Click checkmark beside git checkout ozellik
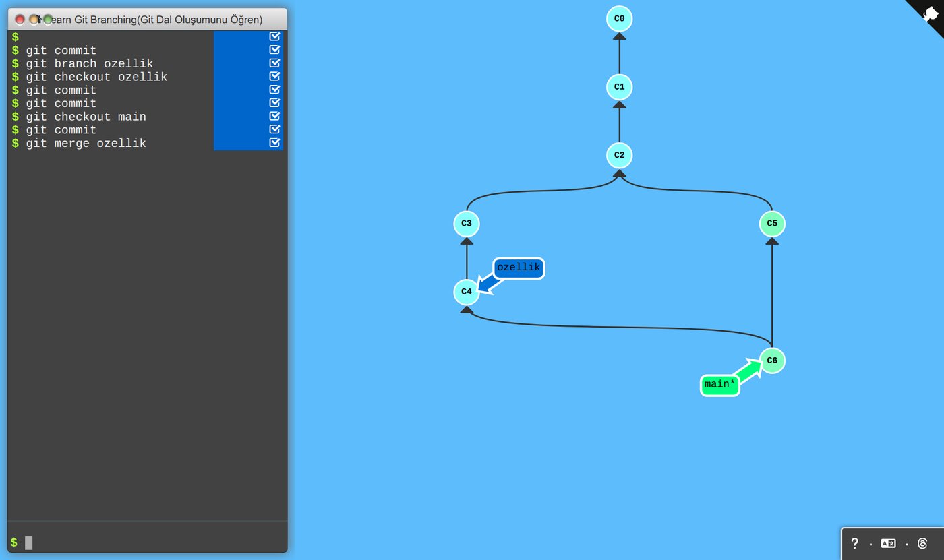Screen dimensions: 944x560 [x=274, y=76]
